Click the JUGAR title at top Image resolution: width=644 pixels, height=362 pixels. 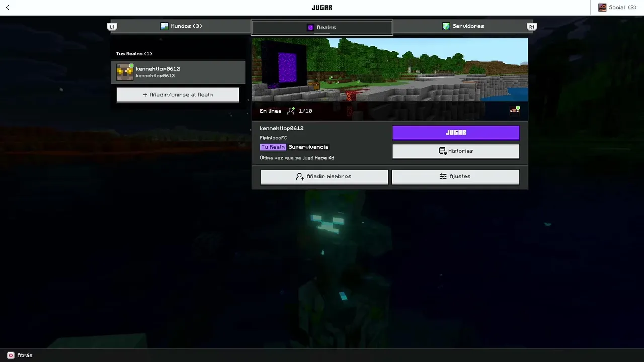click(x=322, y=8)
